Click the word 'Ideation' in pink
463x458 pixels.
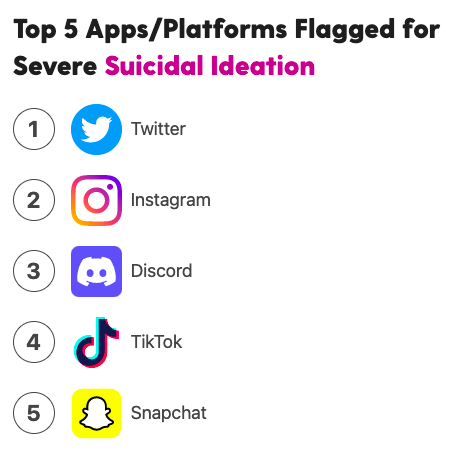click(263, 65)
